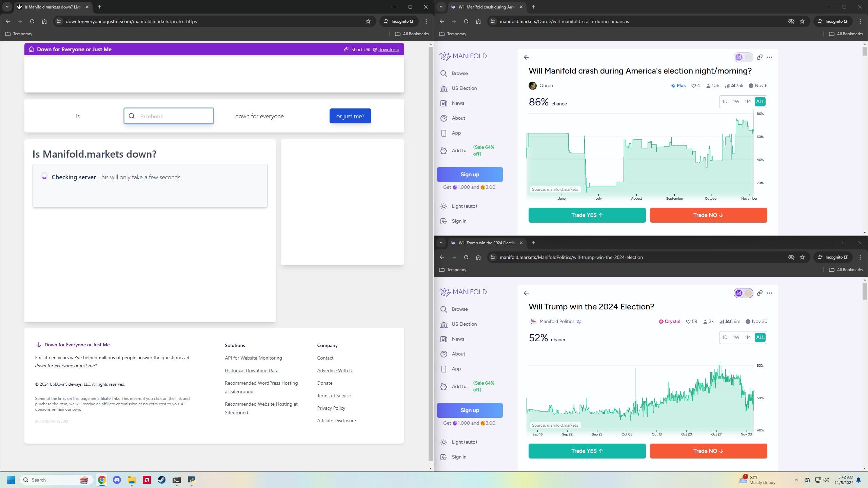Click Trade YES on crash market
Screen dimensions: 868x488
[x=587, y=215]
